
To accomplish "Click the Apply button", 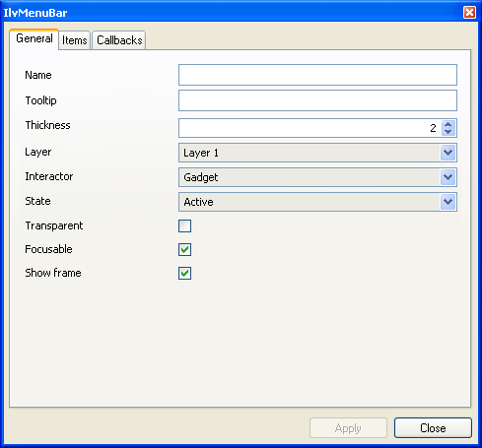I will tap(348, 428).
